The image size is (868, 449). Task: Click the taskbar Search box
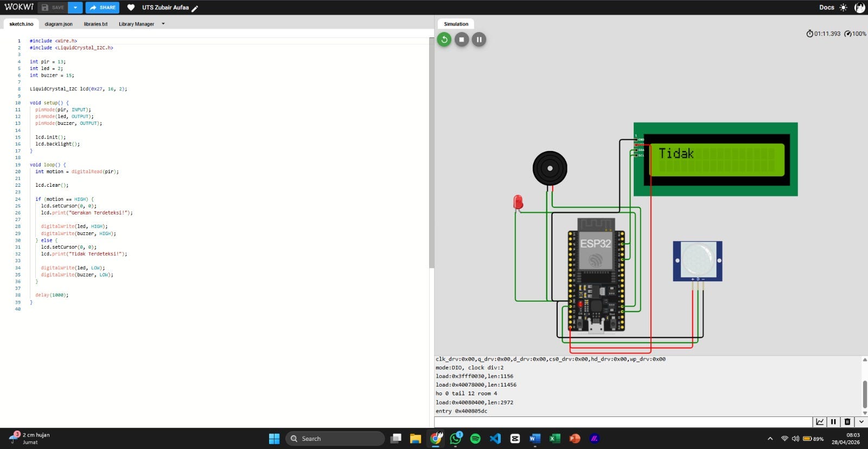[335, 439]
